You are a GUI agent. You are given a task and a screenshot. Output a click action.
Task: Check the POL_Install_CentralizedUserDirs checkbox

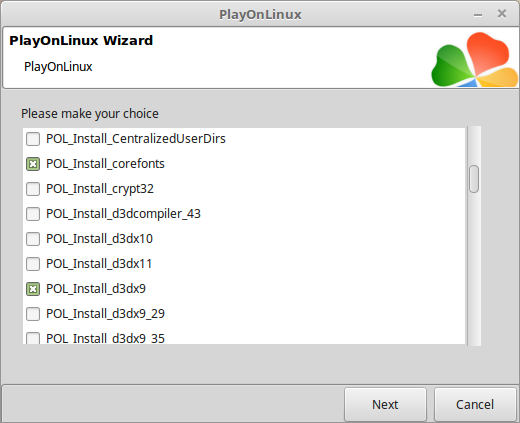pos(33,139)
